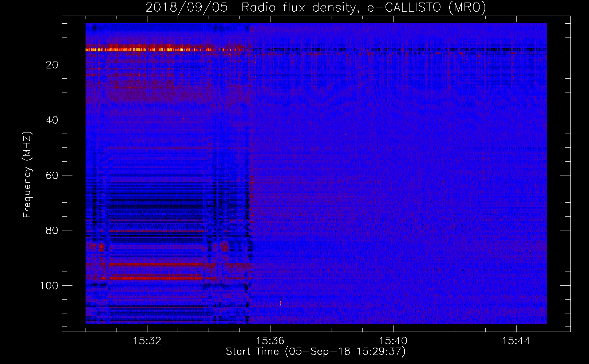Click the frequency tick label 100
589x364 pixels.
click(x=49, y=286)
